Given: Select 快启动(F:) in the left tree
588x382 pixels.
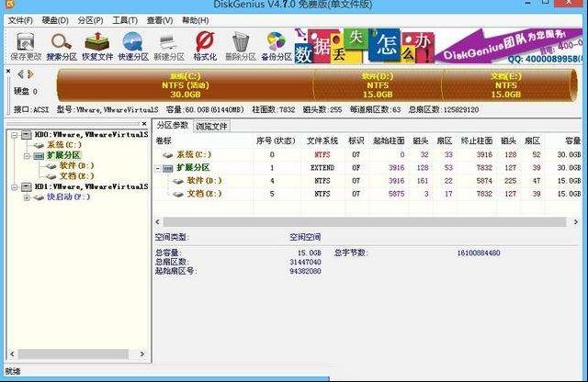Looking at the screenshot, I should tap(68, 197).
